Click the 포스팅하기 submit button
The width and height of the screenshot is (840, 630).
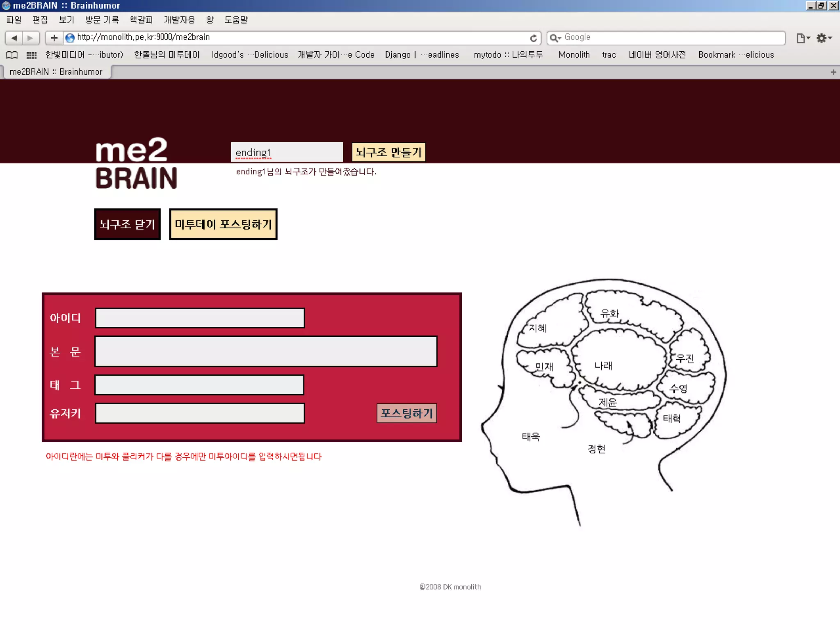point(406,413)
